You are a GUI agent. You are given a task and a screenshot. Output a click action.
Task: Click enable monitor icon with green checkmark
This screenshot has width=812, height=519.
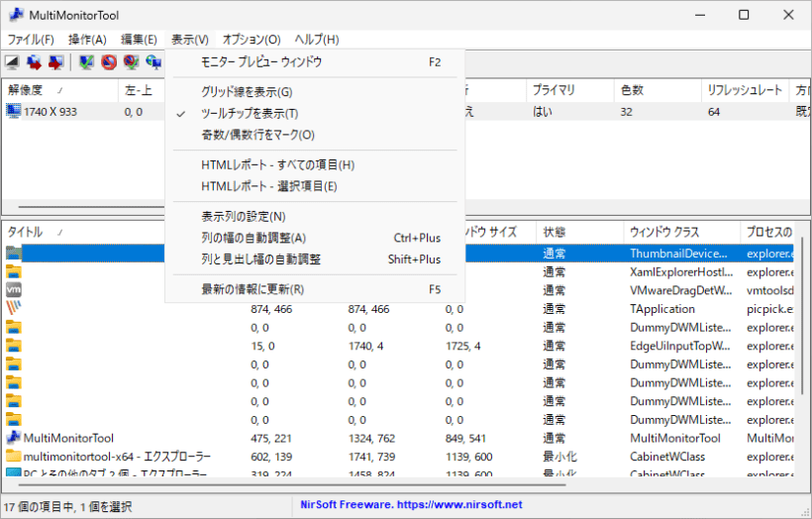(86, 62)
